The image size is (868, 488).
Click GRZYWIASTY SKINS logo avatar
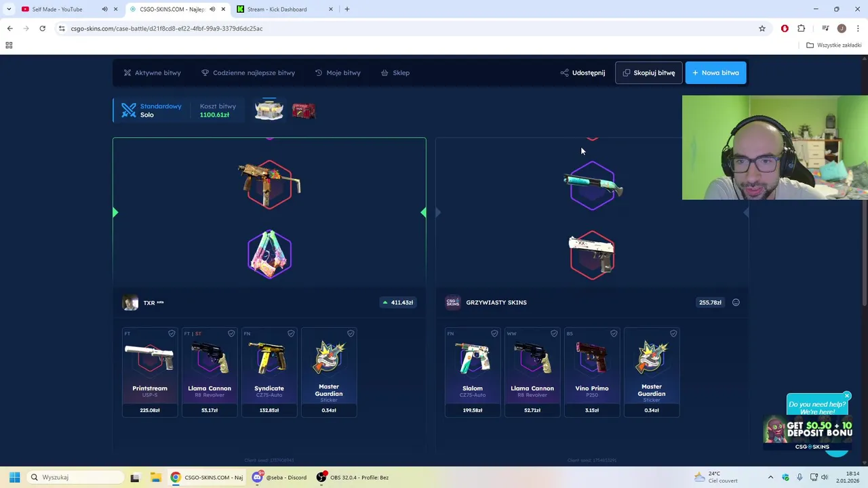(x=453, y=302)
